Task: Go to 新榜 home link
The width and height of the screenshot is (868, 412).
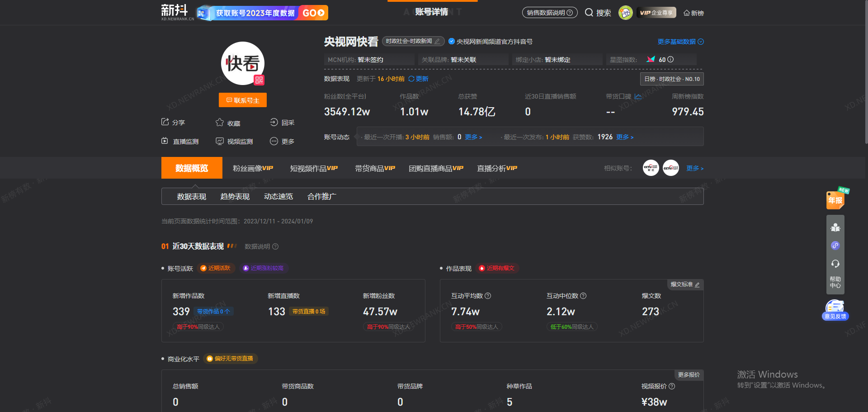Action: (x=693, y=13)
